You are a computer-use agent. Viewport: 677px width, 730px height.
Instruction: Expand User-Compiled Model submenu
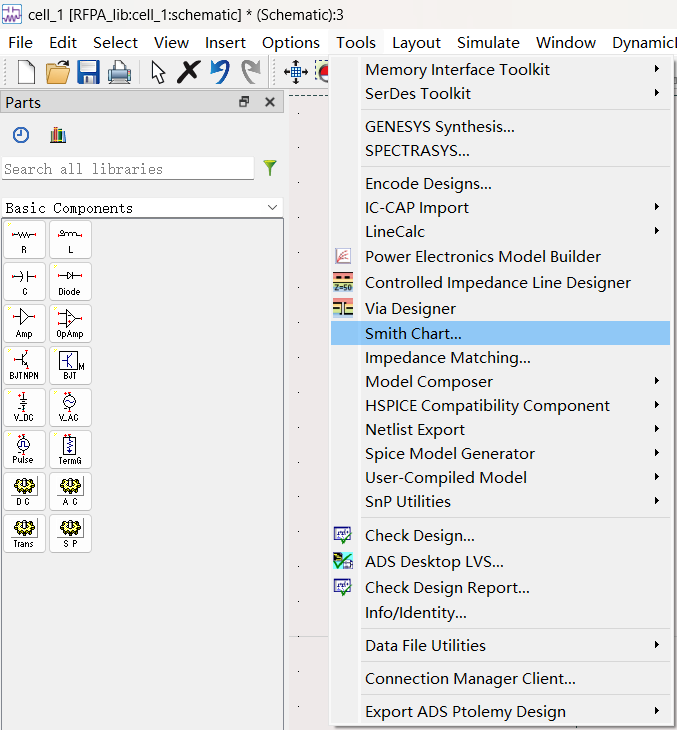tap(501, 478)
